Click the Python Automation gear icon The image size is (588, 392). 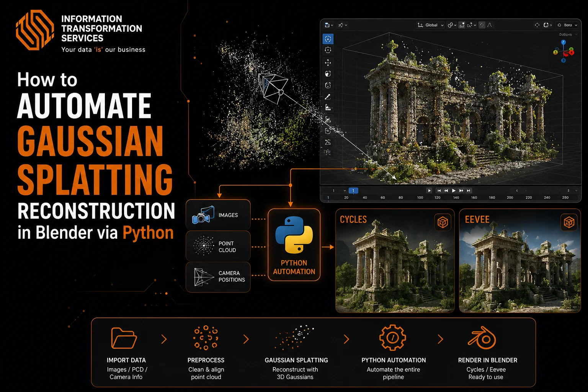click(x=393, y=338)
